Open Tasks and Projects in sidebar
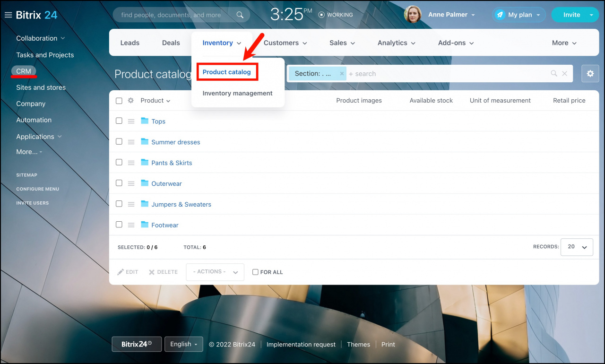The height and width of the screenshot is (364, 605). (45, 55)
